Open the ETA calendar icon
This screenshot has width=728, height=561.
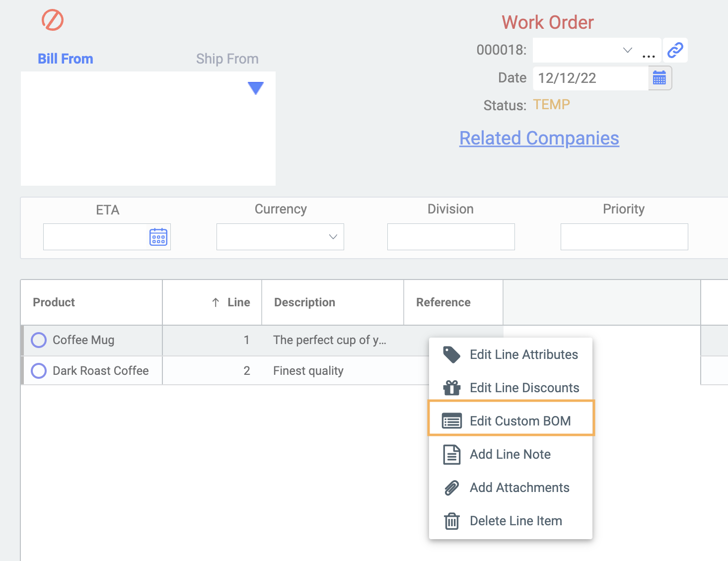(158, 237)
